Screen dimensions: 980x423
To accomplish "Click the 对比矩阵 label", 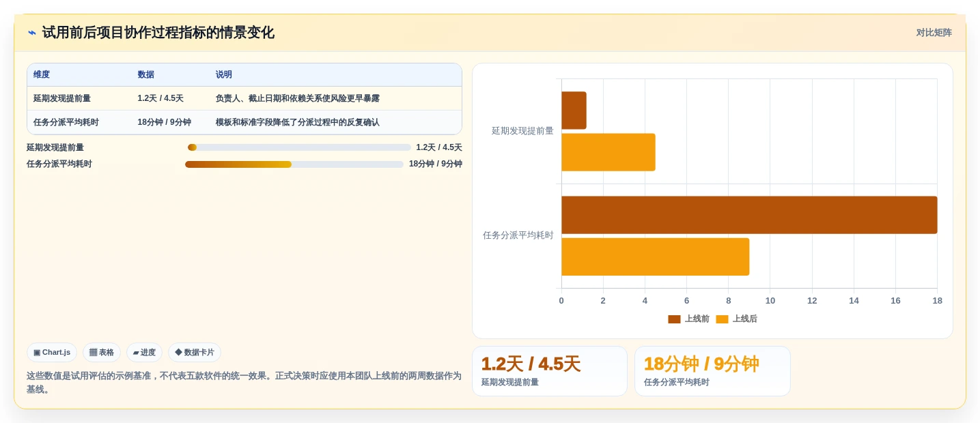I will click(934, 33).
